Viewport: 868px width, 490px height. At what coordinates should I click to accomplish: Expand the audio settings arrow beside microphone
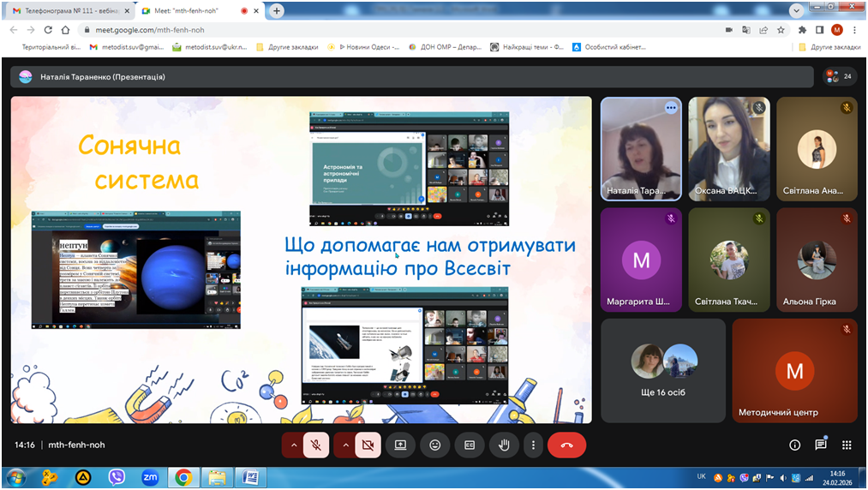(294, 445)
